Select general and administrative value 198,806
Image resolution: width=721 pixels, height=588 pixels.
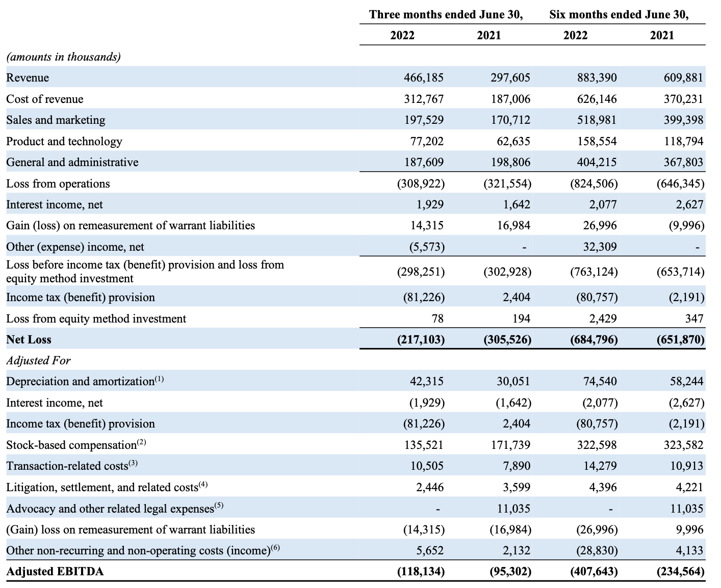coord(510,162)
